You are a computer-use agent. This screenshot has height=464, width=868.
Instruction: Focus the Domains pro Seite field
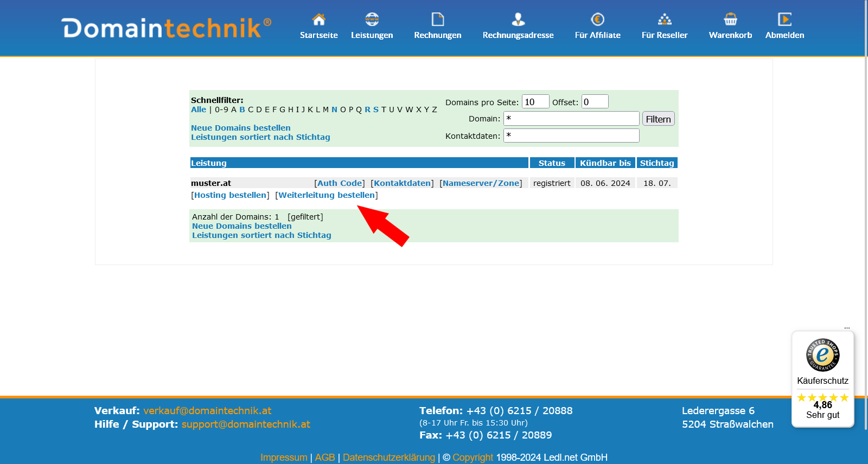(x=535, y=102)
